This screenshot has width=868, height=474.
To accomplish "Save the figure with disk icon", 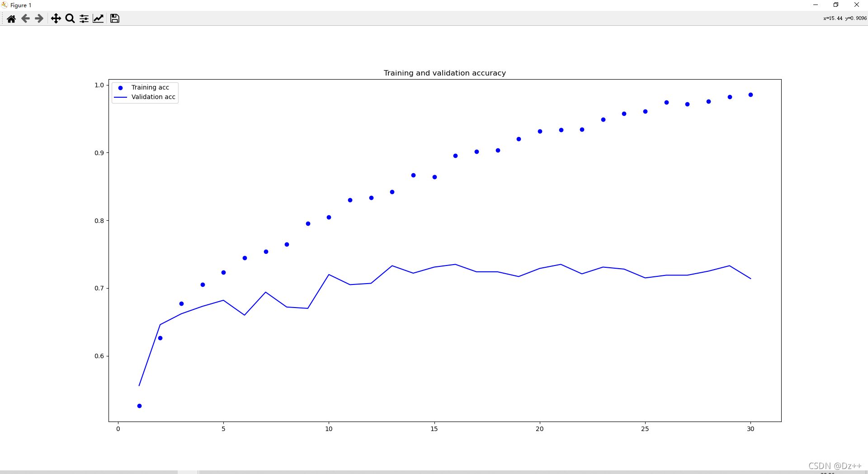I will pyautogui.click(x=115, y=19).
